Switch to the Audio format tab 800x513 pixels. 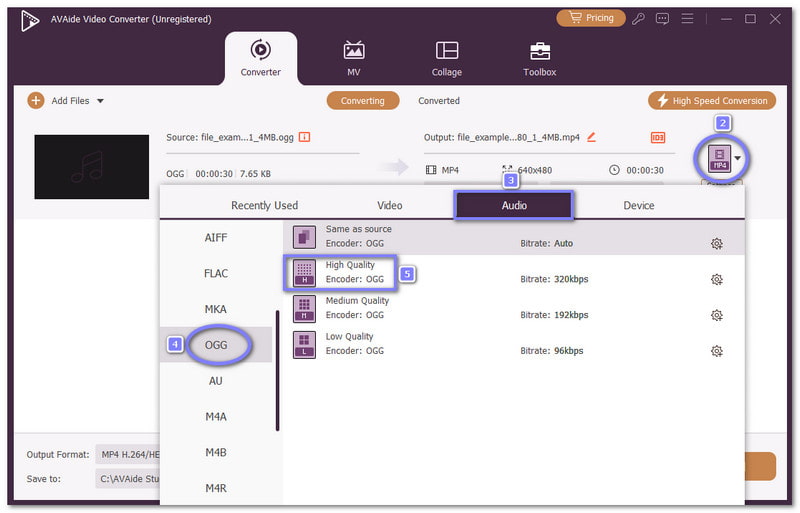[x=514, y=205]
